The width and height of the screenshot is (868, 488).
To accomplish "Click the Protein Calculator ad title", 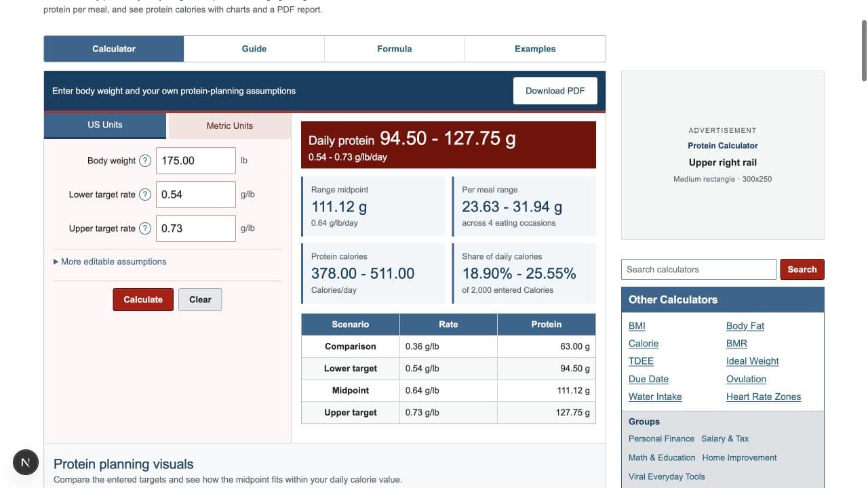I will point(723,146).
